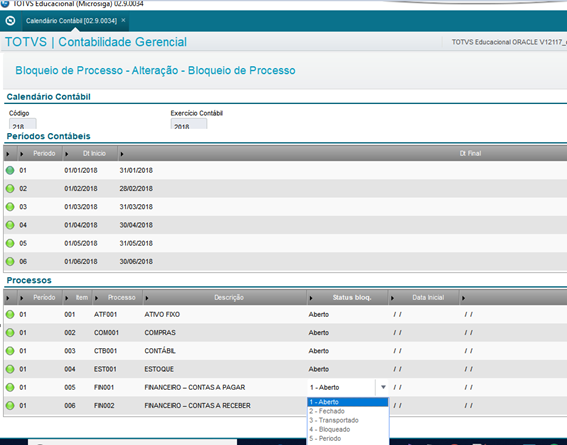The height and width of the screenshot is (445, 567).
Task: Click the Código input field
Action: (22, 124)
